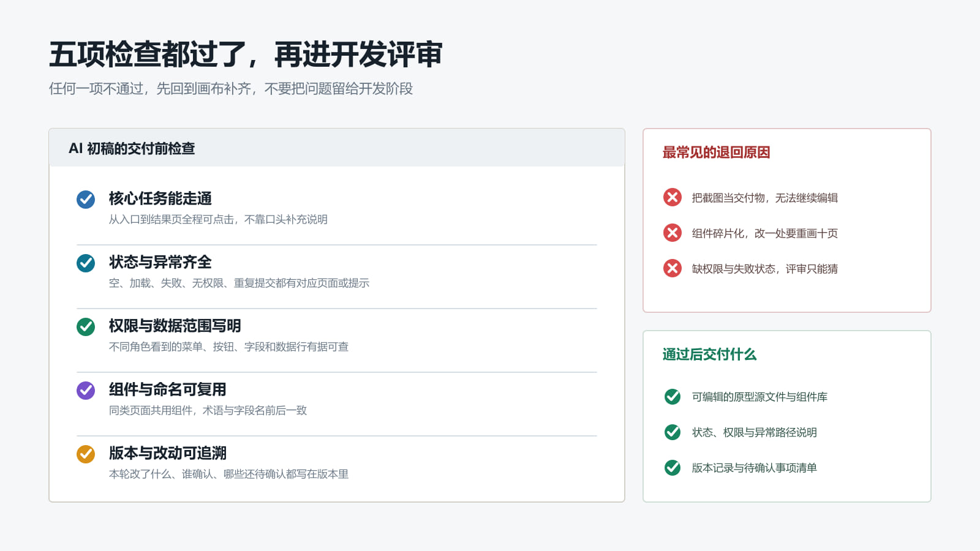
Task: Click the red X icon beside 把截图当交付物
Action: 673,197
